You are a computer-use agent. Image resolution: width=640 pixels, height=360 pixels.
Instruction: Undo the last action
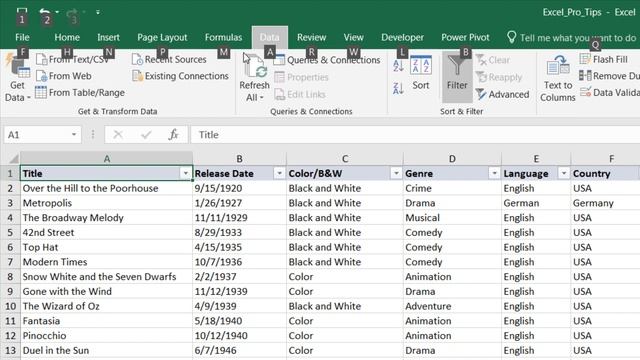pos(45,12)
